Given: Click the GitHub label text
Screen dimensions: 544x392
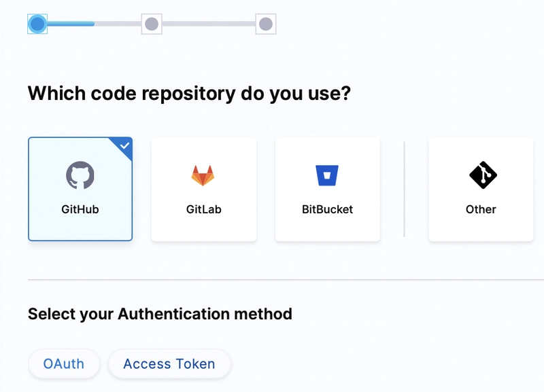Looking at the screenshot, I should (x=80, y=210).
